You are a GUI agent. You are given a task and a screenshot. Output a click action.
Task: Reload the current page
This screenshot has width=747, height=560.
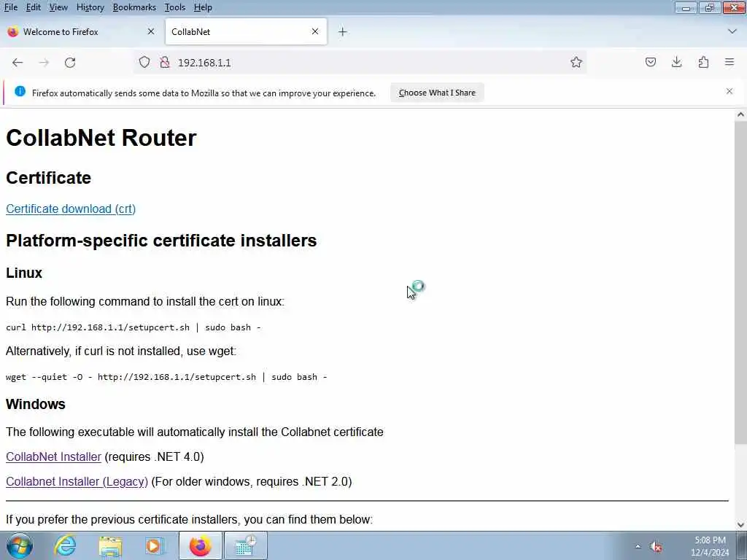(70, 63)
